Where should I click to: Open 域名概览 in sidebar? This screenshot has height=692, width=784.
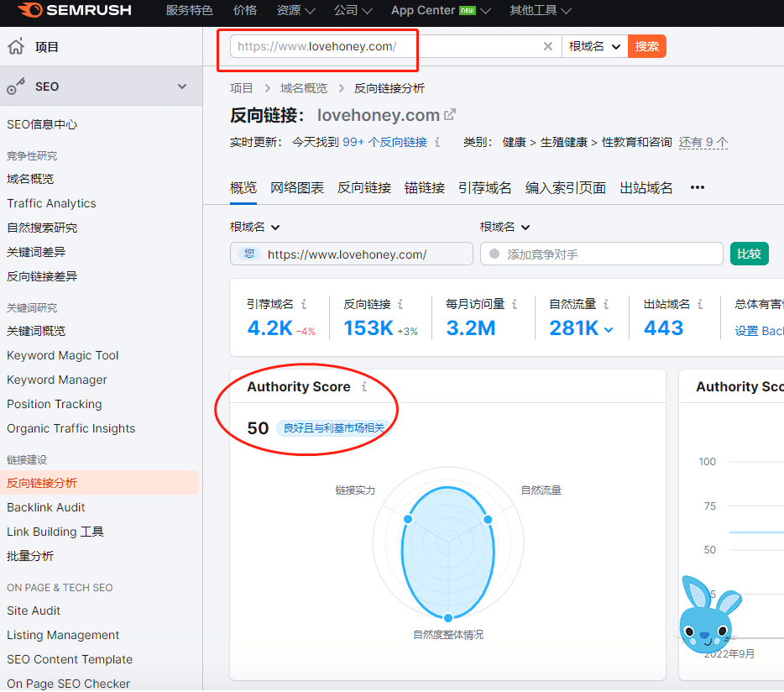30,179
